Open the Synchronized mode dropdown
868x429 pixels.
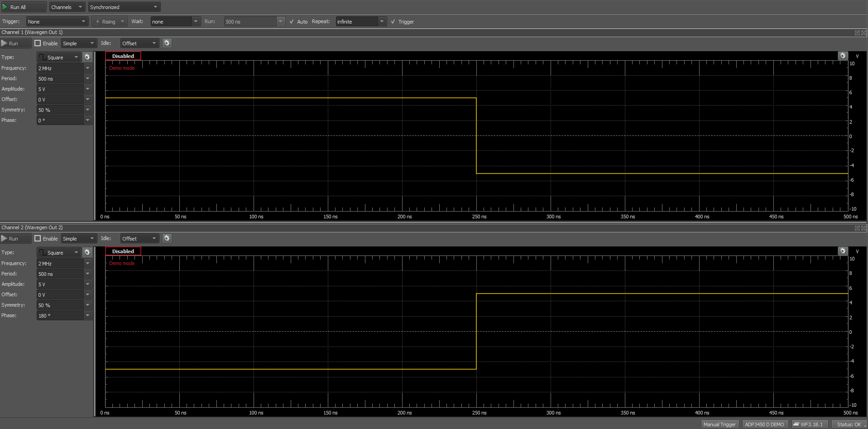tap(124, 7)
